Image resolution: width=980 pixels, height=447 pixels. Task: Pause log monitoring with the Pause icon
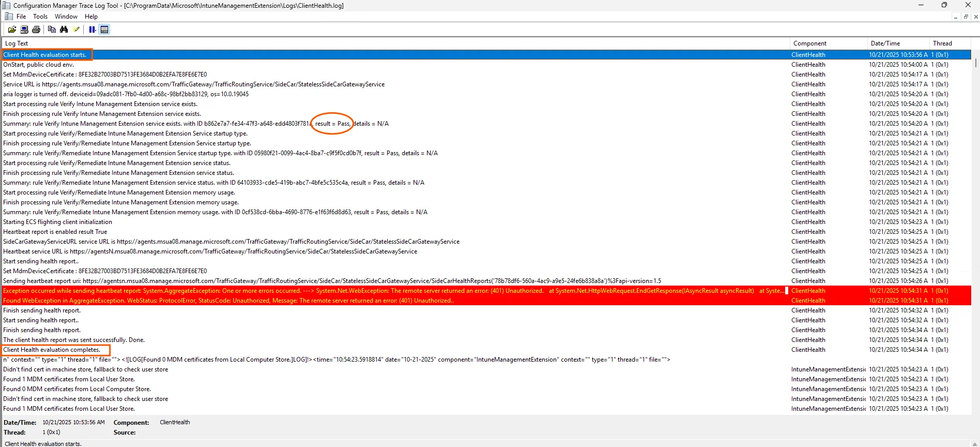point(92,29)
